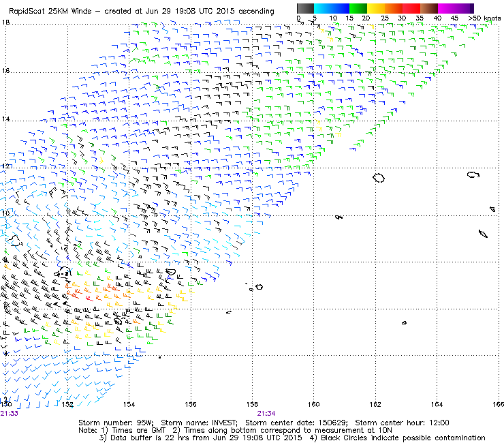The width and height of the screenshot is (504, 443).
Task: Click the longitude label 154
Action: (129, 404)
